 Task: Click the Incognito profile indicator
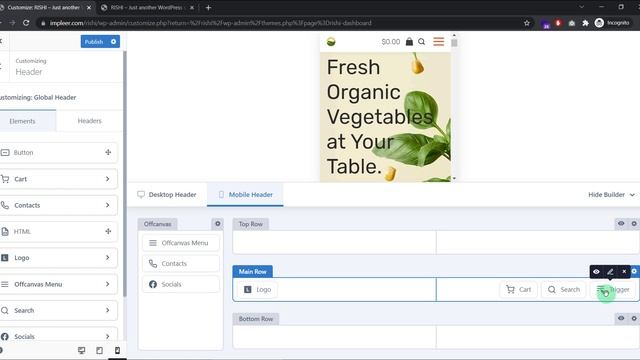click(x=612, y=23)
